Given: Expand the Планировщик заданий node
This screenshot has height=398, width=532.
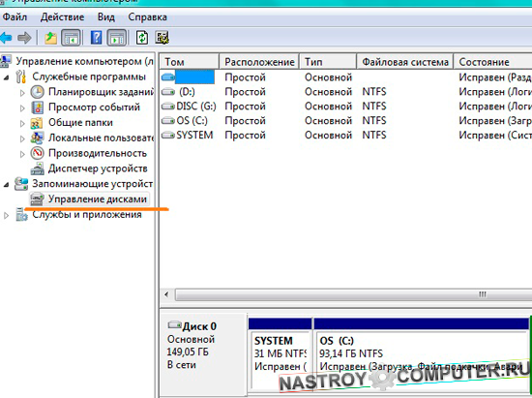Looking at the screenshot, I should point(22,93).
